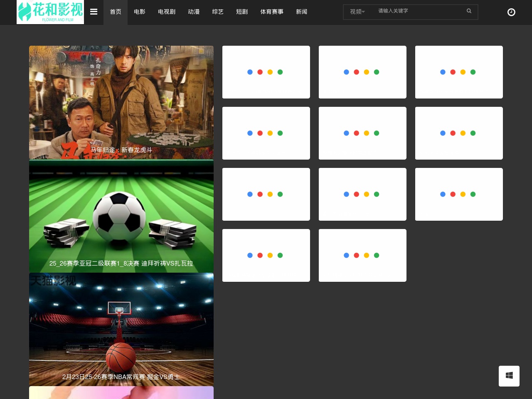Click the 花和影视 Flower and Film logo
The width and height of the screenshot is (532, 399).
click(50, 12)
